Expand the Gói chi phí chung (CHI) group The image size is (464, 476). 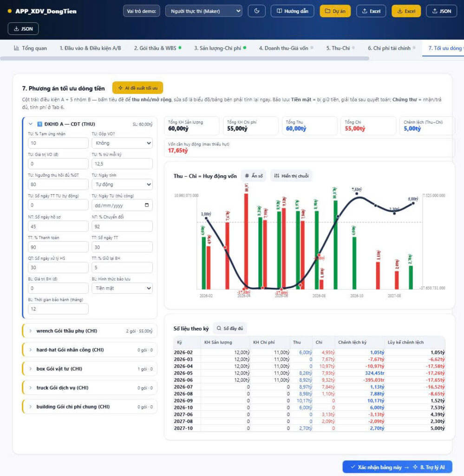90,407
